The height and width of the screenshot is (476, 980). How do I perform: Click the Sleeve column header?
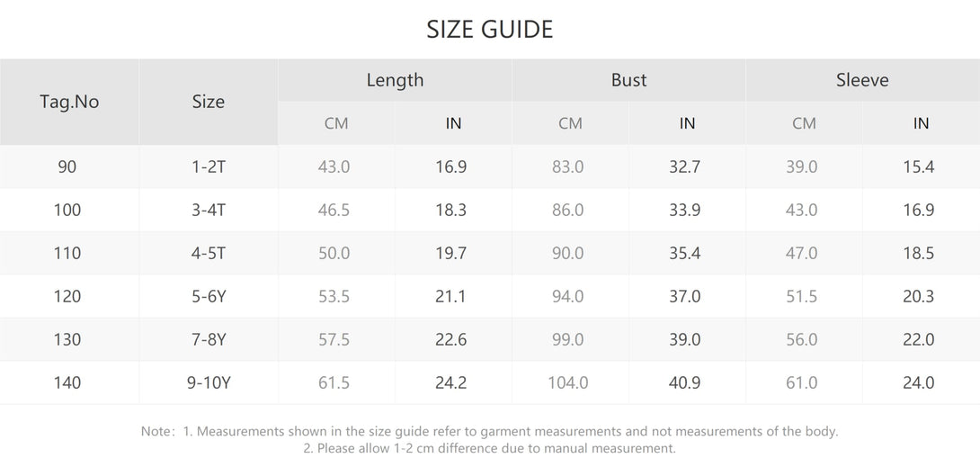click(862, 80)
